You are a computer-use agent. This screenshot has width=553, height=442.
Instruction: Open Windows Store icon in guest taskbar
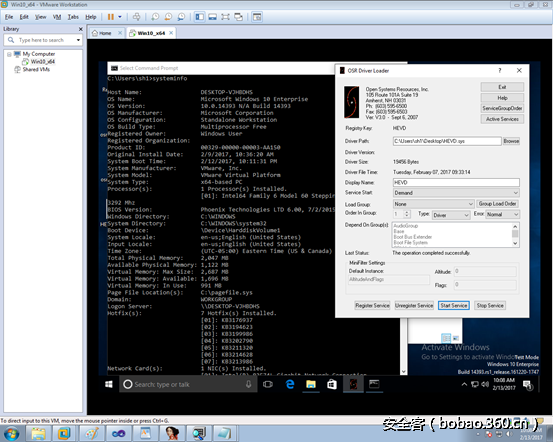pos(332,384)
